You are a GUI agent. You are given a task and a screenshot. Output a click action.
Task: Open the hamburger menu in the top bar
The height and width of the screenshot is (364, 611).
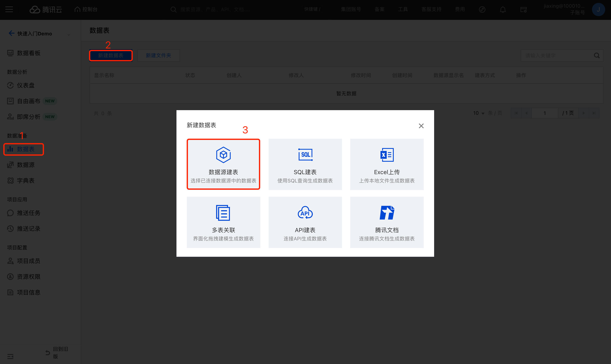(9, 9)
